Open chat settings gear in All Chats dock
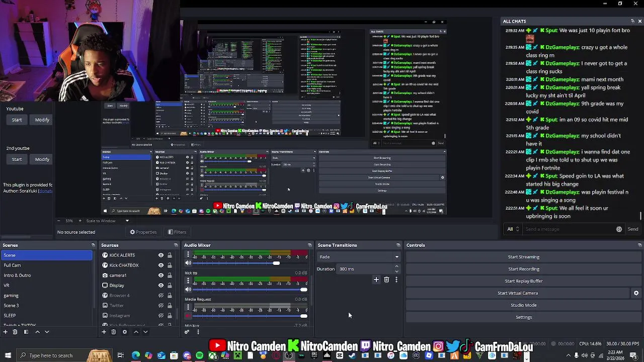The height and width of the screenshot is (362, 644). (x=619, y=229)
